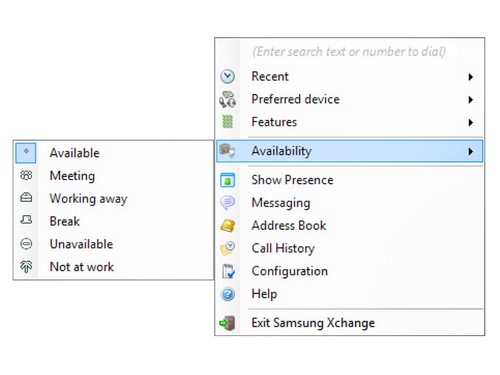500x375 pixels.
Task: Expand the Recent submenu arrow
Action: (470, 77)
